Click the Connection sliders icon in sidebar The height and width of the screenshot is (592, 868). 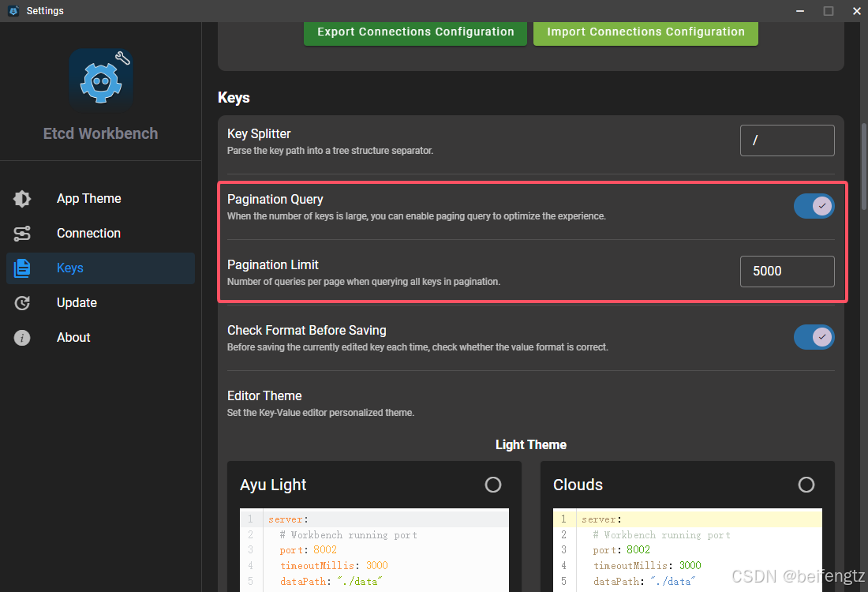(x=22, y=234)
